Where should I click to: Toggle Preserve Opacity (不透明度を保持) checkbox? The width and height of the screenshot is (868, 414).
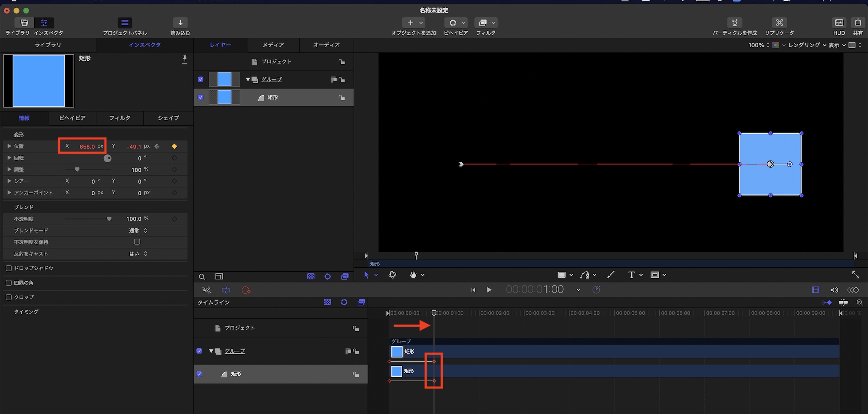(x=137, y=242)
